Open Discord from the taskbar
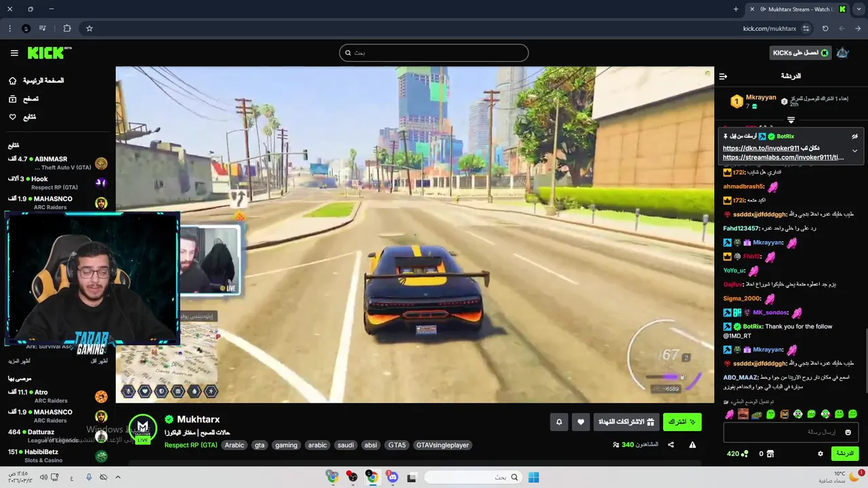Viewport: 868px width, 488px height. (392, 477)
